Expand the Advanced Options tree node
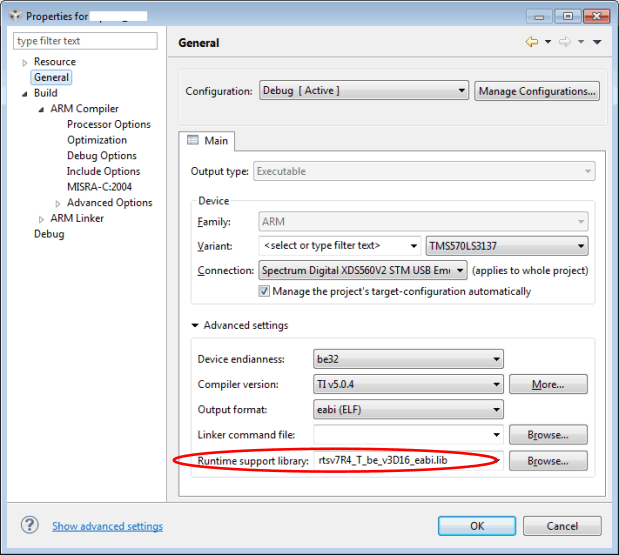619x555 pixels. pyautogui.click(x=58, y=204)
